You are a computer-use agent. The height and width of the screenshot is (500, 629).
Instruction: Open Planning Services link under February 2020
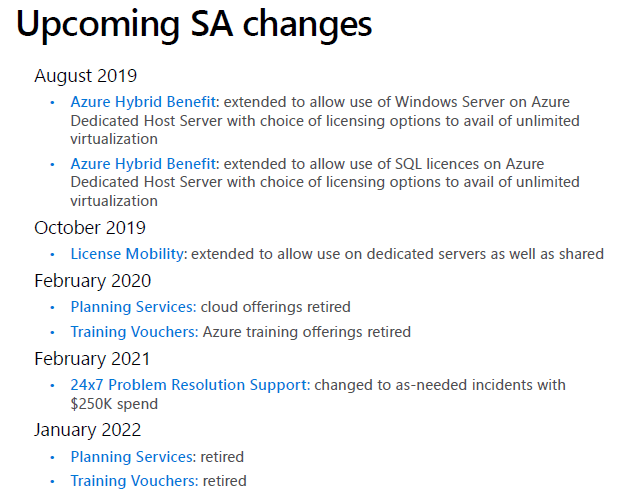[132, 307]
